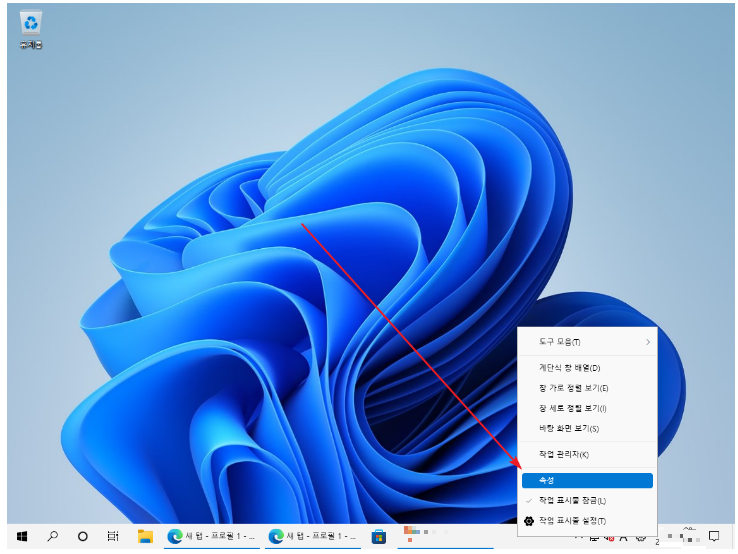
Task: Select 창 가로 정렬 보기(E)
Action: (x=587, y=388)
